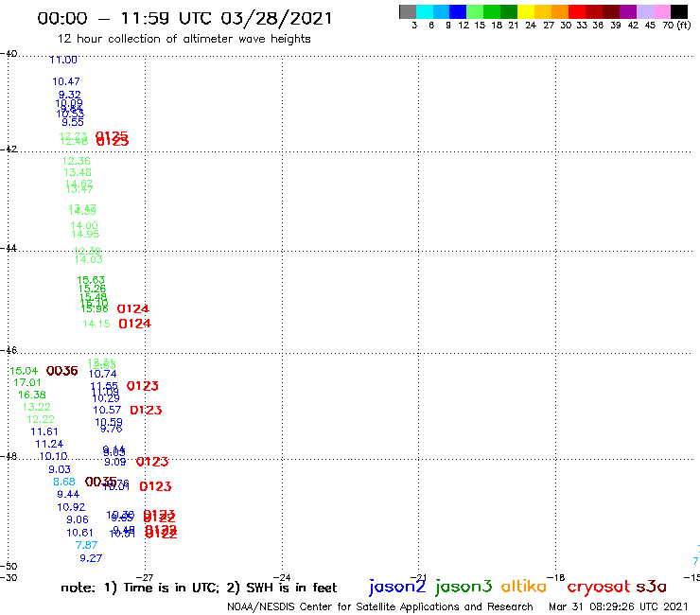Viewport: 700px width, 615px height.
Task: Select the blue value 10.74
Action: click(103, 375)
